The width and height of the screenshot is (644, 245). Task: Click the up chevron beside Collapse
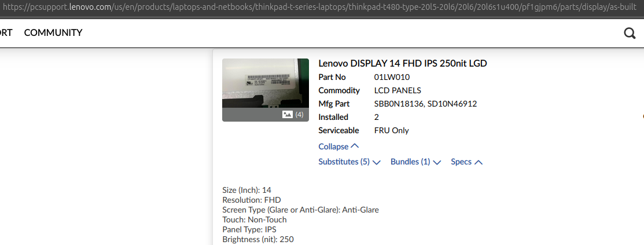coord(355,146)
